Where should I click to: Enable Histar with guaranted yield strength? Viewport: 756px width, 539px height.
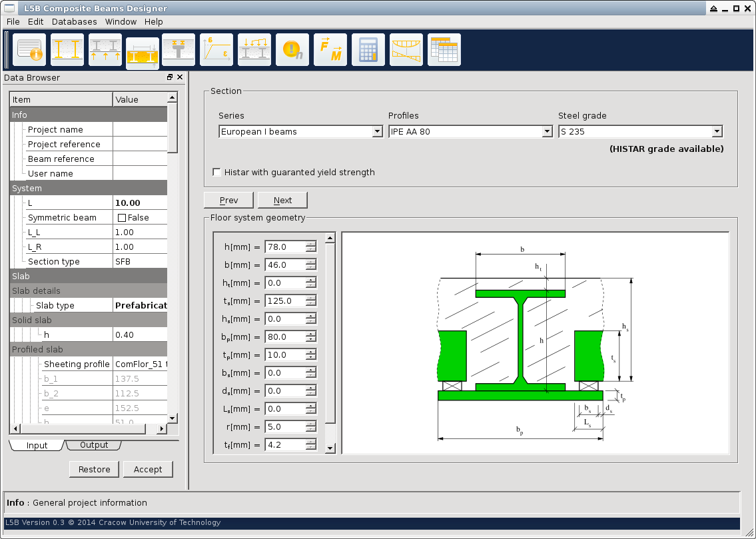coord(217,173)
